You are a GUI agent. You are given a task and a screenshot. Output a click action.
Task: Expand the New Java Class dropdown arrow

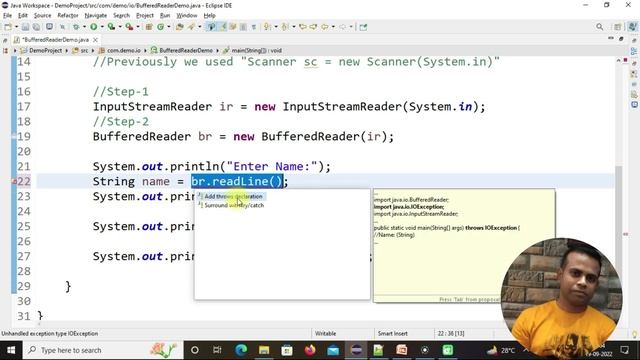tap(169, 27)
